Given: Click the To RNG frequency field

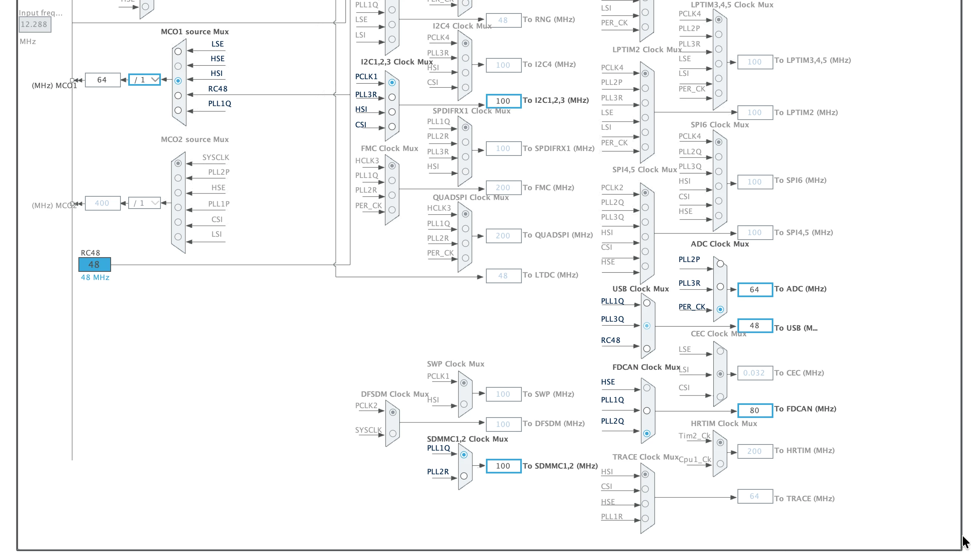Looking at the screenshot, I should pyautogui.click(x=503, y=20).
